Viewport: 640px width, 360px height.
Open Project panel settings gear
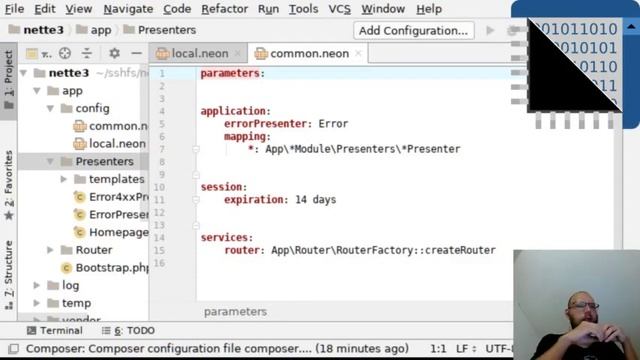(114, 53)
